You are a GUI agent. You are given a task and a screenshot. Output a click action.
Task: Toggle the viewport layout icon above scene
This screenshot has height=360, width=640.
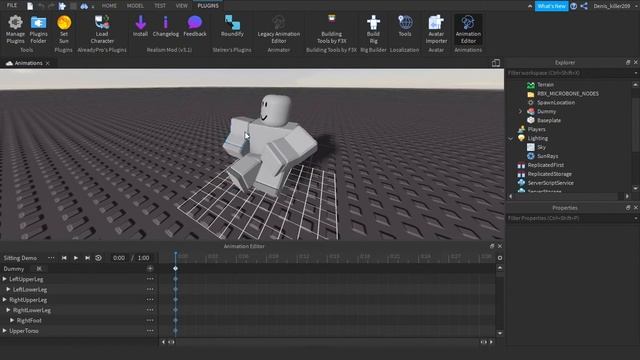(496, 63)
